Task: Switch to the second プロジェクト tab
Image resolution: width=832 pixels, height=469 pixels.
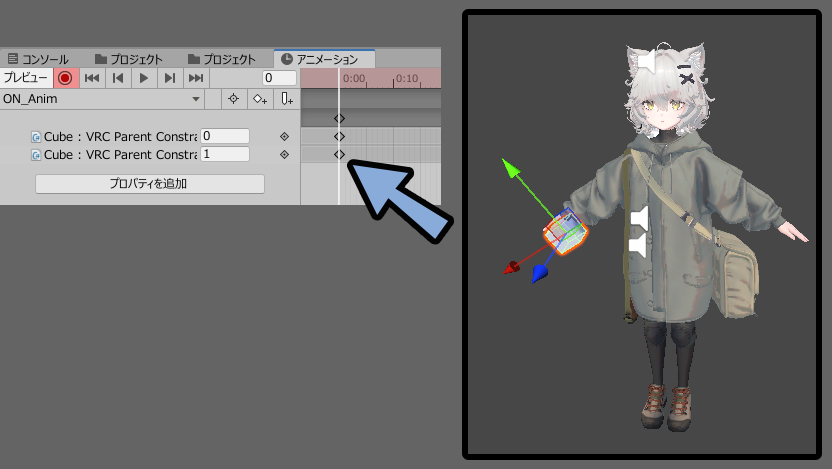Action: coord(222,58)
